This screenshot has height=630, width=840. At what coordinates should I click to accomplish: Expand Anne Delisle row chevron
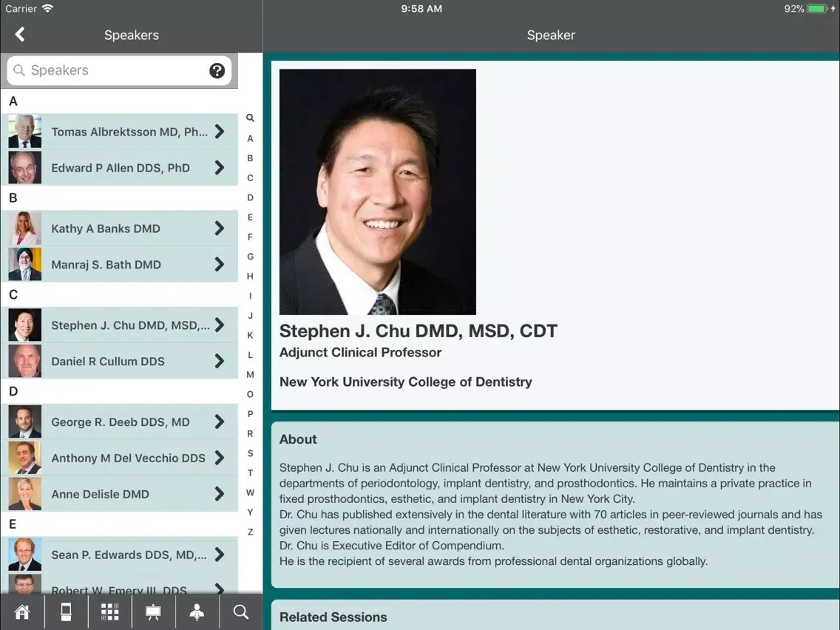220,494
